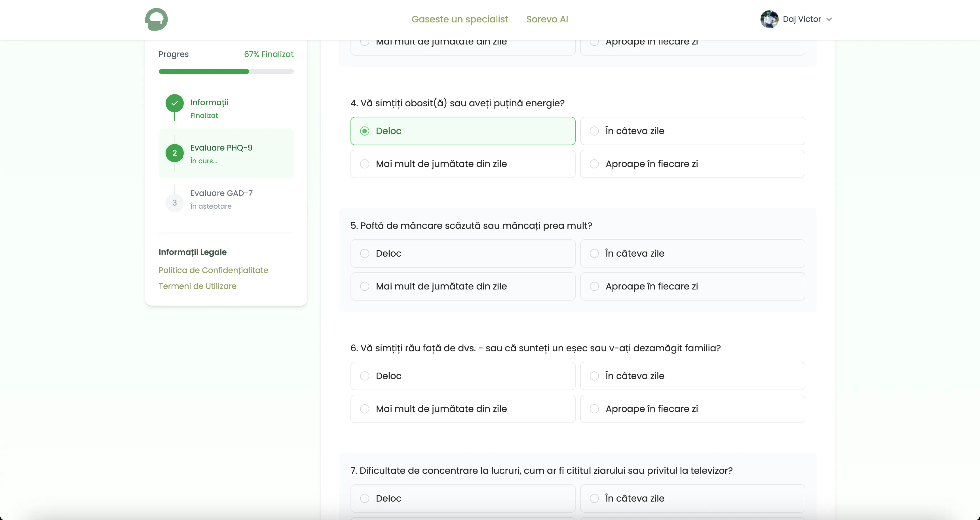Open Gaseste un specialist page
980x520 pixels.
pyautogui.click(x=460, y=19)
